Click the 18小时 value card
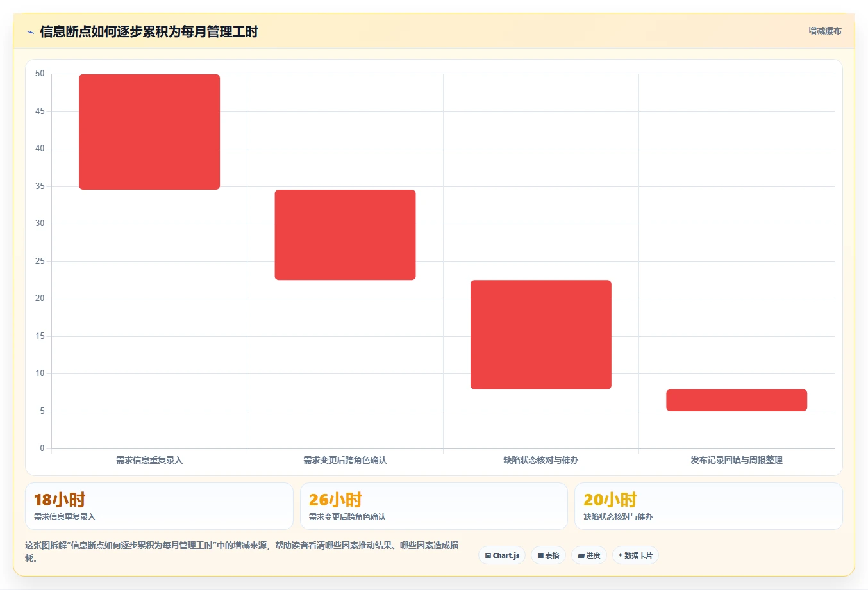 [x=159, y=506]
